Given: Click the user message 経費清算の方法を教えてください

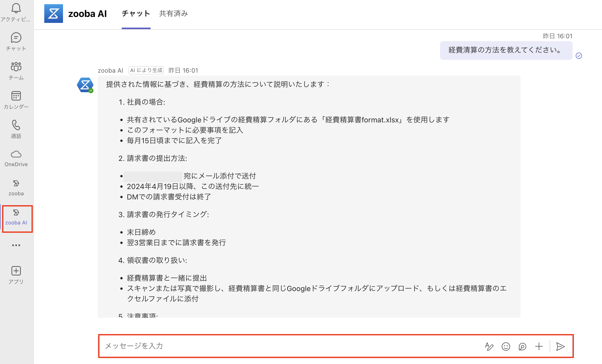Looking at the screenshot, I should (506, 50).
